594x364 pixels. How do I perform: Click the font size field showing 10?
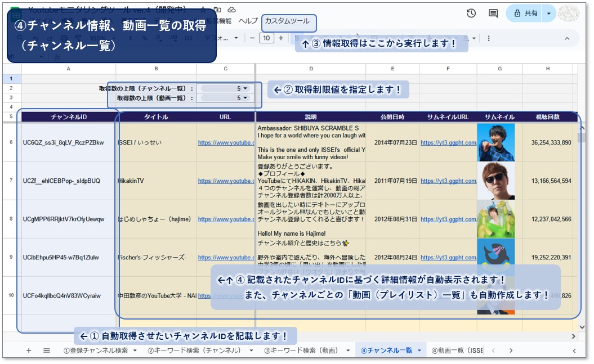point(266,38)
